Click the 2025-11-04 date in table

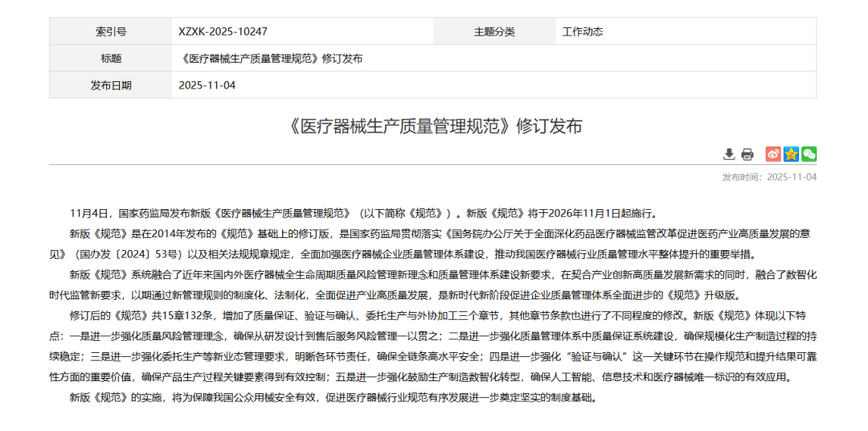click(x=207, y=84)
